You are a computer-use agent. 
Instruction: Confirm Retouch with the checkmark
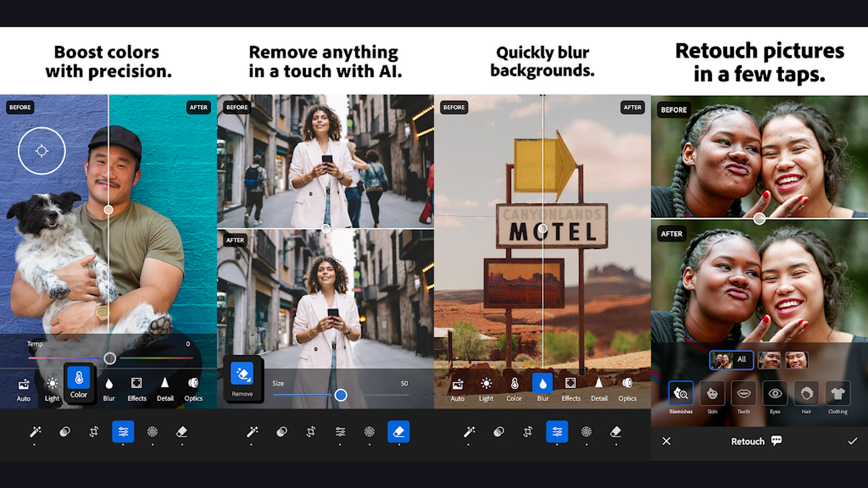[x=852, y=441]
